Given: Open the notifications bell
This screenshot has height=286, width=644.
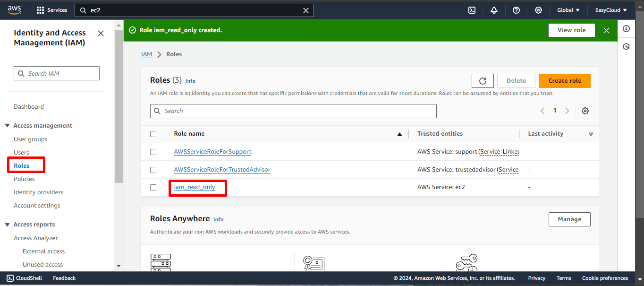Looking at the screenshot, I should (494, 10).
